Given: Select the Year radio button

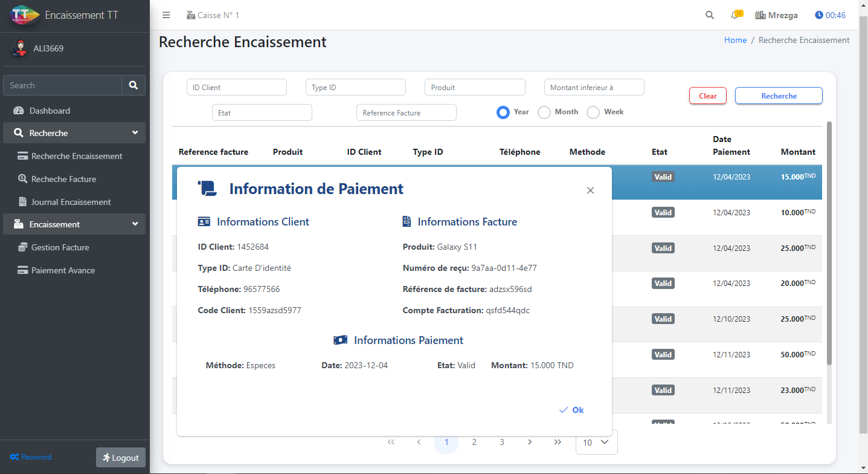Looking at the screenshot, I should point(503,112).
